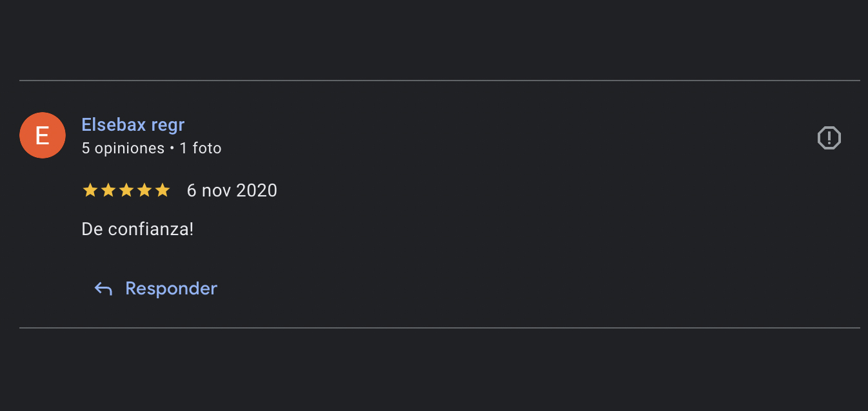The height and width of the screenshot is (411, 868).
Task: Click the dot separator between opiniones and foto
Action: tap(172, 149)
